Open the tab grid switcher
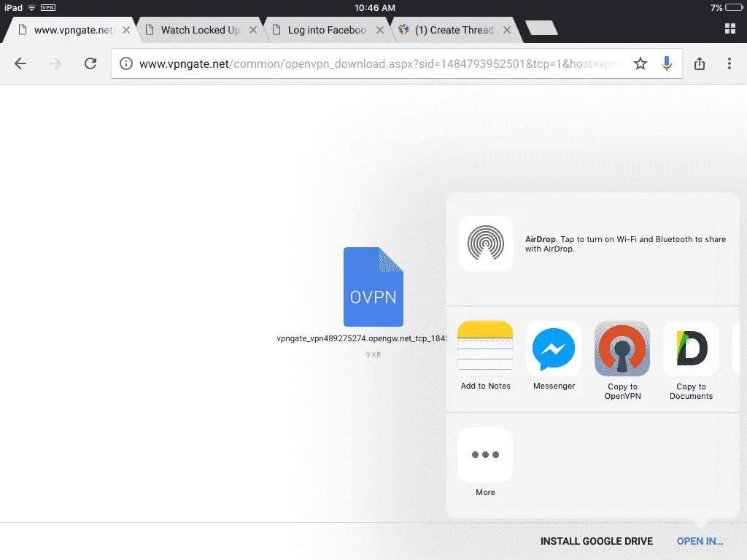This screenshot has width=747, height=560. (729, 28)
